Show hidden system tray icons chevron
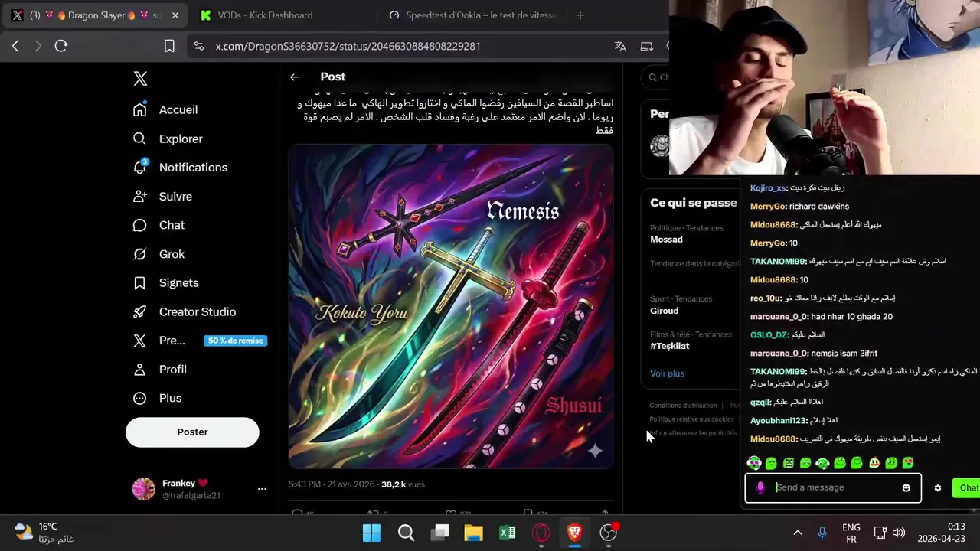Viewport: 980px width, 551px height. pos(797,533)
